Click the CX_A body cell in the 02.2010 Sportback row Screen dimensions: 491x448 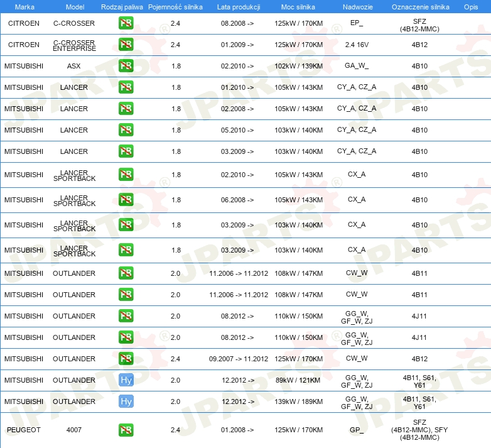357,174
